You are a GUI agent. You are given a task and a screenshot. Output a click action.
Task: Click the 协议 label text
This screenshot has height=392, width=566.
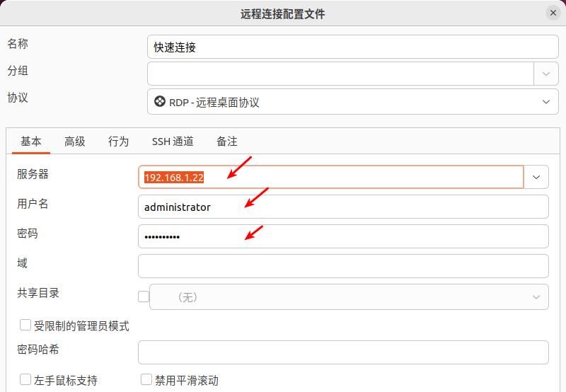coord(17,98)
